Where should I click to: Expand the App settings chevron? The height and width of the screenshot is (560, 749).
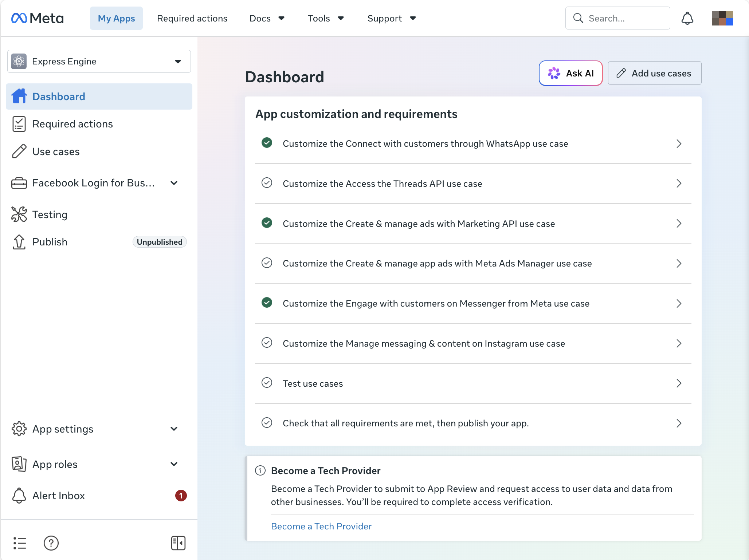[x=174, y=429]
